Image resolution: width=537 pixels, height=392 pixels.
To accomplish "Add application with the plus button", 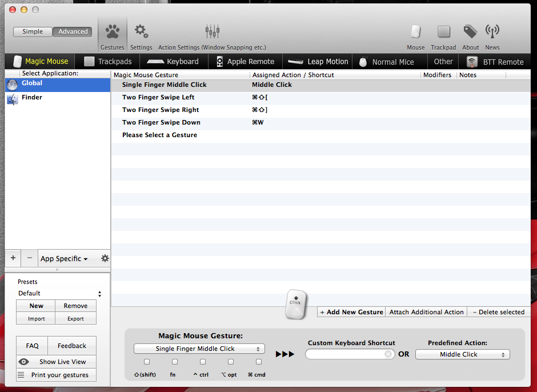I will [x=13, y=258].
